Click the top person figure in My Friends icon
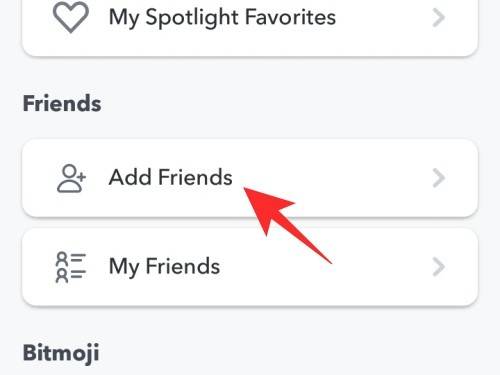The width and height of the screenshot is (500, 375). [x=62, y=259]
